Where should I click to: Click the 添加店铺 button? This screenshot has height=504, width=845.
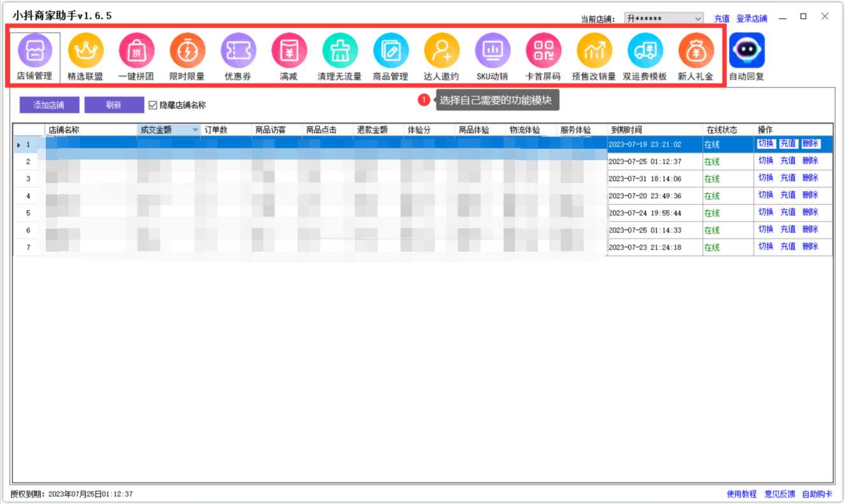point(48,105)
